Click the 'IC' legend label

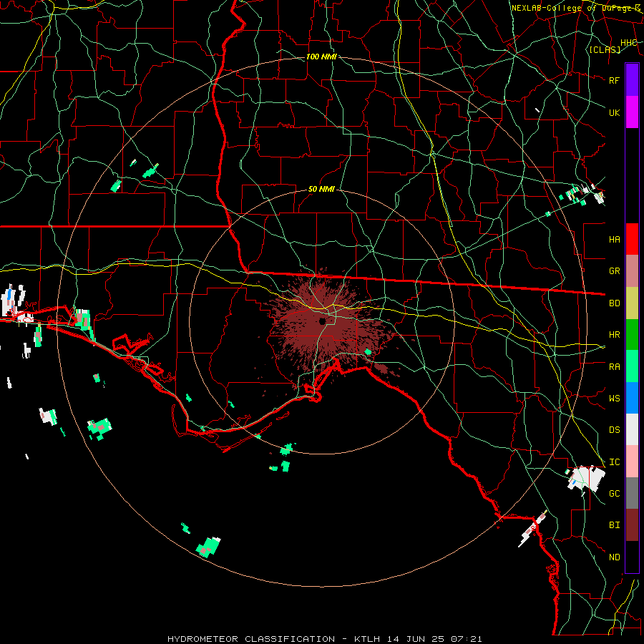click(614, 462)
